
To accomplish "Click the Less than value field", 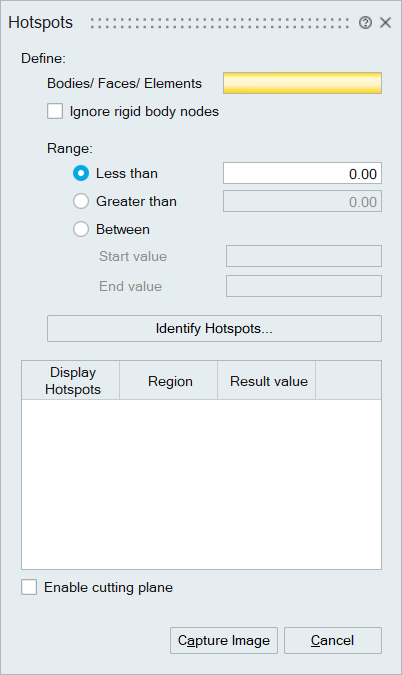I will [x=302, y=173].
